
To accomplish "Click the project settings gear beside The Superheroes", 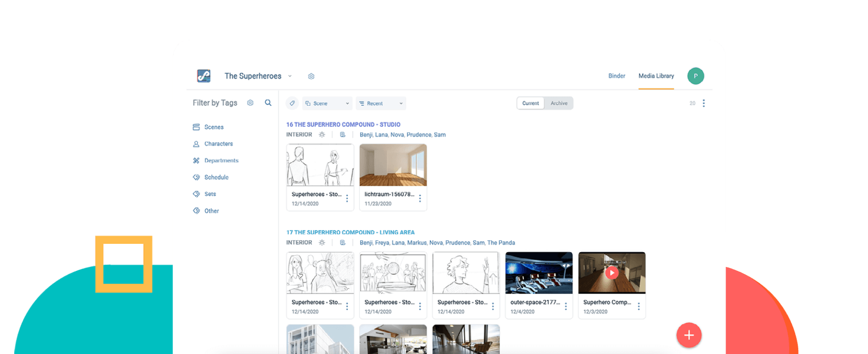I will [x=311, y=76].
